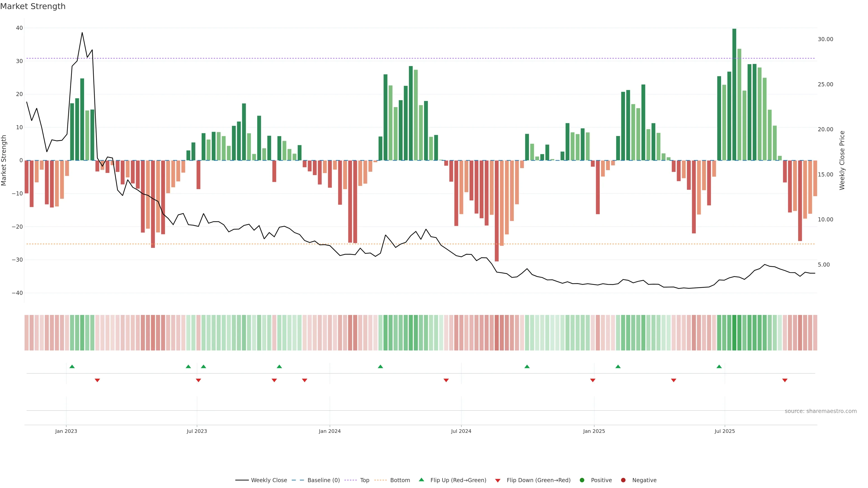Viewport: 868px width, 488px height.
Task: Click the tallest green bar near Jul 2025
Action: coord(734,94)
